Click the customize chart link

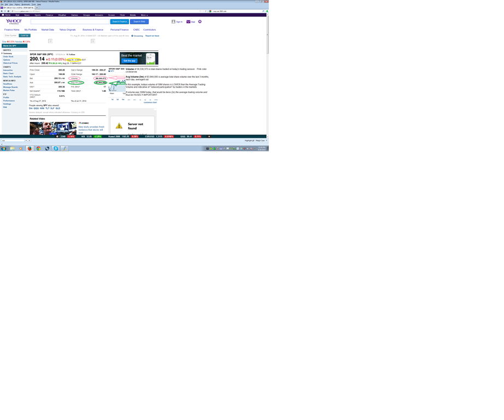pos(150,103)
